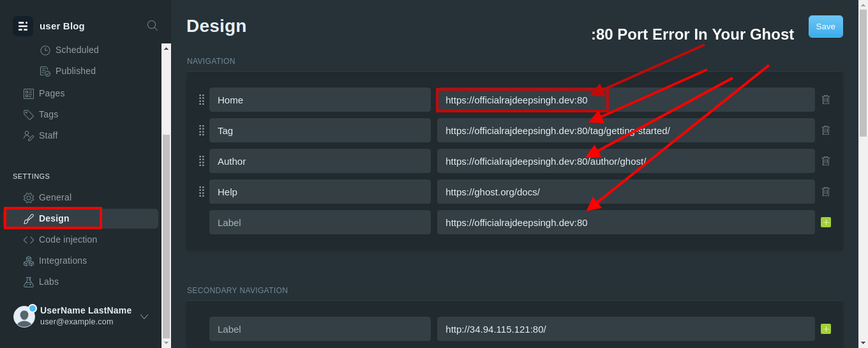This screenshot has width=868, height=348.
Task: Open Integrations settings
Action: click(63, 261)
